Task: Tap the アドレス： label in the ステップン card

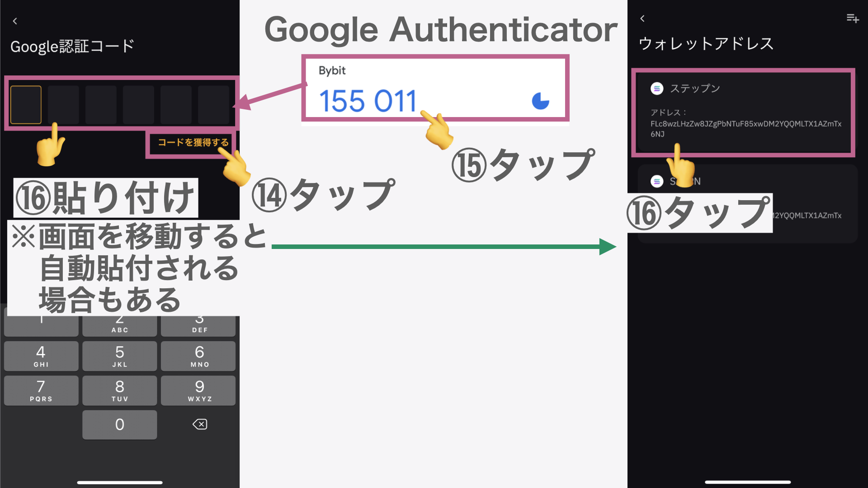Action: (x=669, y=113)
